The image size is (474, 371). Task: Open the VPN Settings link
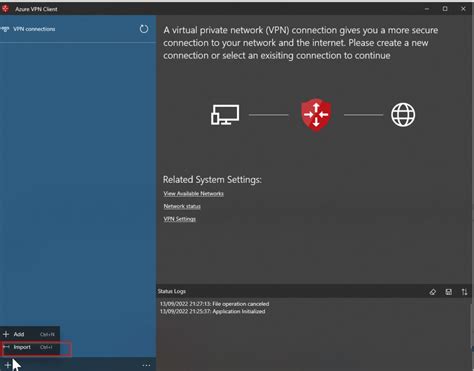pos(179,219)
